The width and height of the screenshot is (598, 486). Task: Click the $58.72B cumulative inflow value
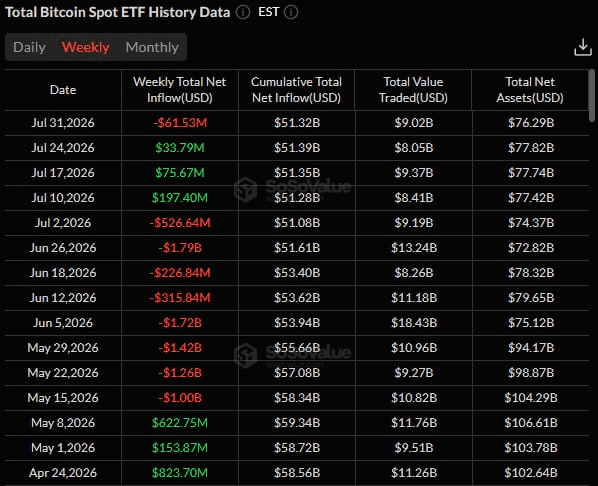point(297,448)
